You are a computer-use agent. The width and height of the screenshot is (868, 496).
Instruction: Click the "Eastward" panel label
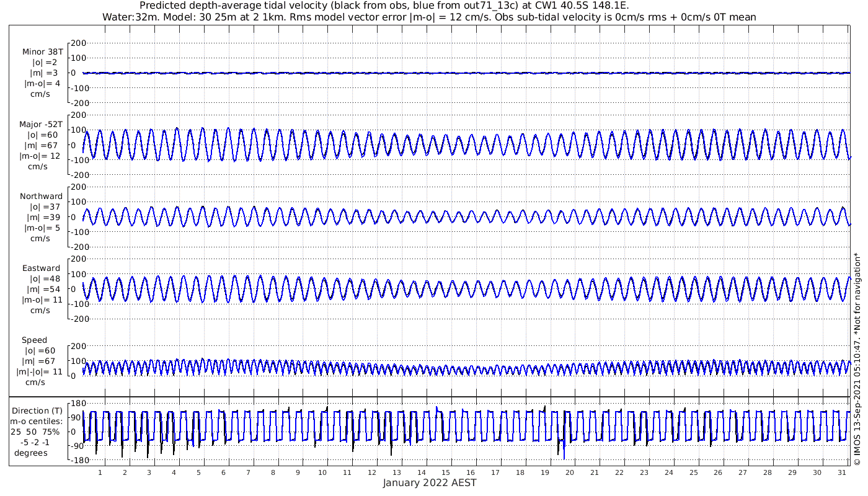(41, 268)
